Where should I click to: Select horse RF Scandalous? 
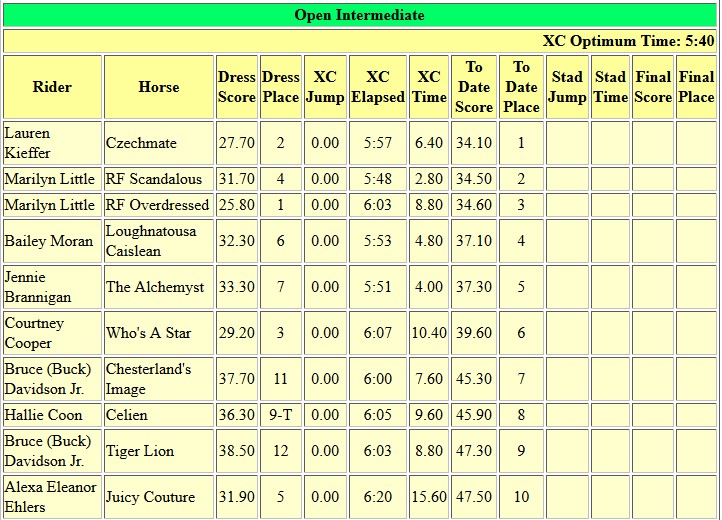(x=154, y=179)
